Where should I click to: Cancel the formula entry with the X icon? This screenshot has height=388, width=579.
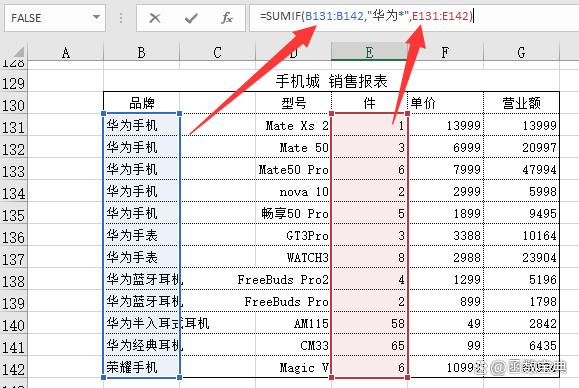pos(155,18)
